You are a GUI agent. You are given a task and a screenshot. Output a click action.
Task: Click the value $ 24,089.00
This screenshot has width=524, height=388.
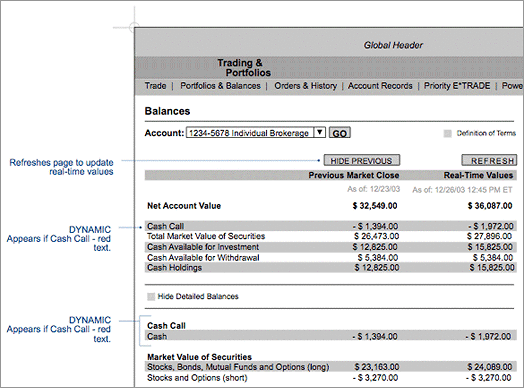pyautogui.click(x=490, y=367)
